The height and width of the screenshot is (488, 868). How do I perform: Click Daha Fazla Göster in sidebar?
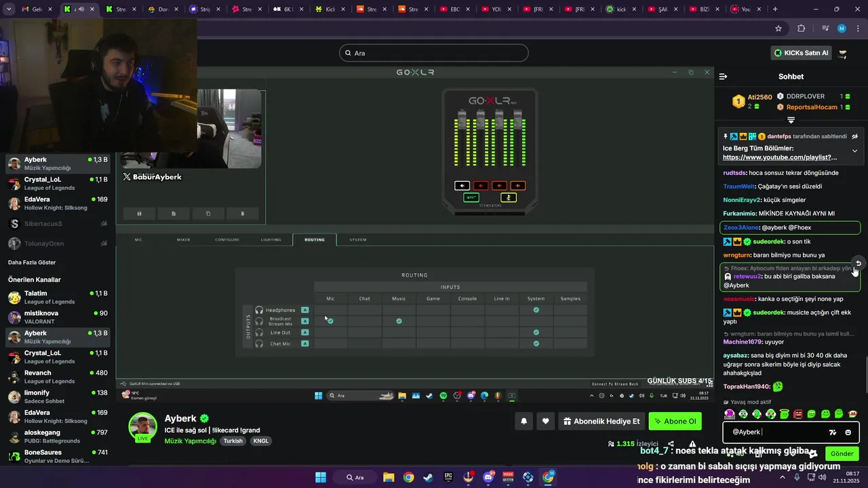tap(32, 262)
